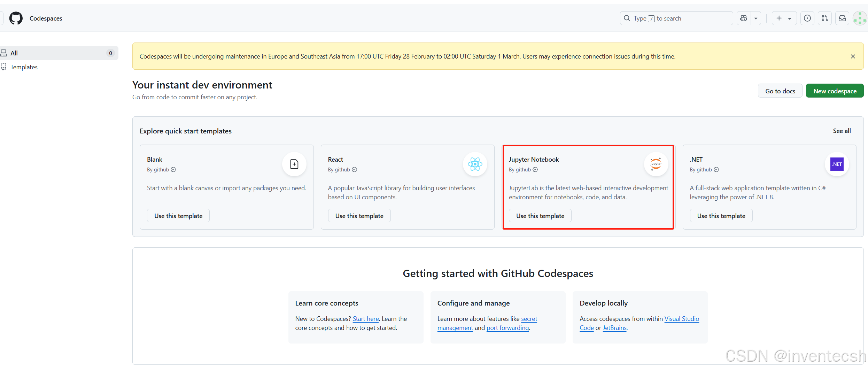Click the All count badge showing 0

point(110,53)
